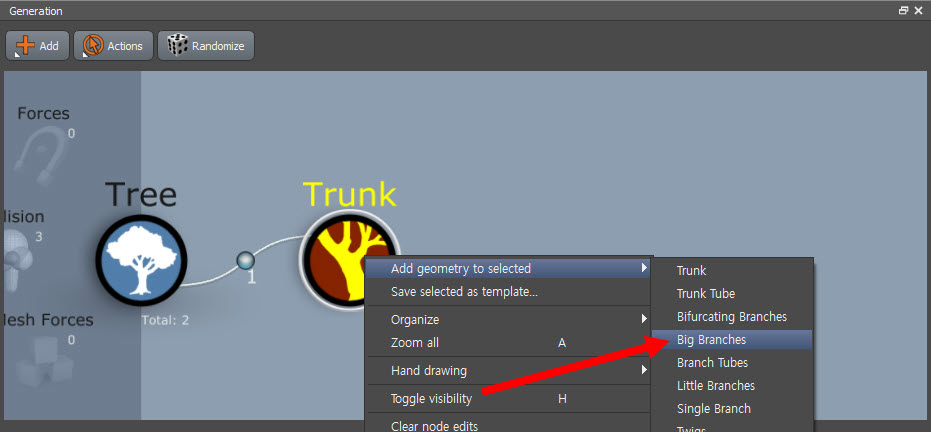
Task: Open the Hand drawing submenu
Action: 508,371
